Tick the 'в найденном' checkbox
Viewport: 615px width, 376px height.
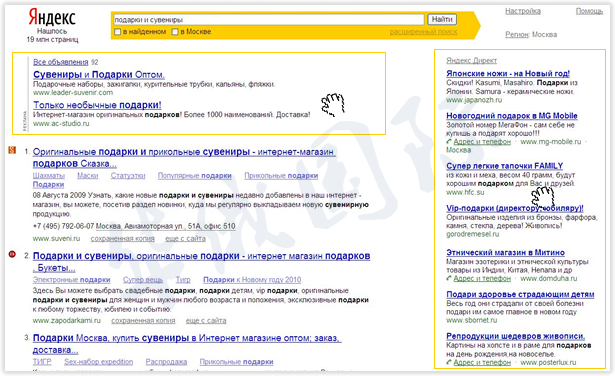point(117,32)
